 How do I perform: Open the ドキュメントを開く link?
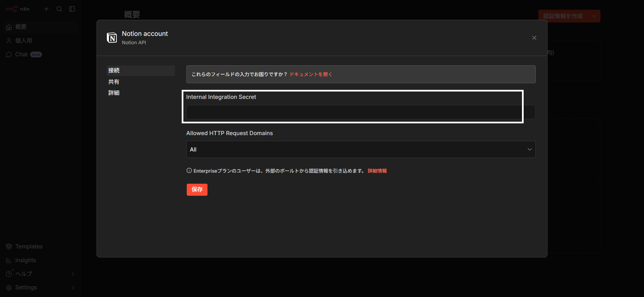[311, 74]
